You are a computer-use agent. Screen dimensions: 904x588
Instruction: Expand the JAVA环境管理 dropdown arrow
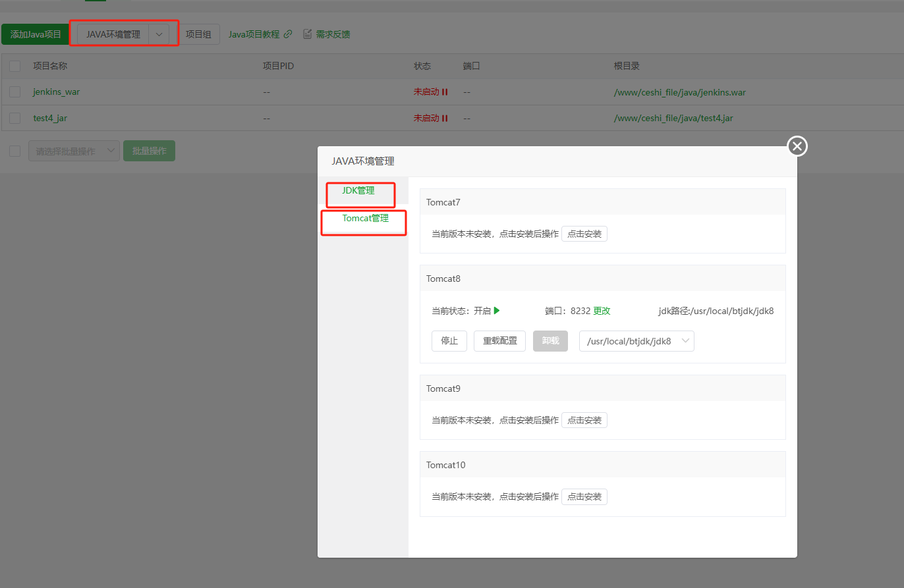tap(159, 34)
